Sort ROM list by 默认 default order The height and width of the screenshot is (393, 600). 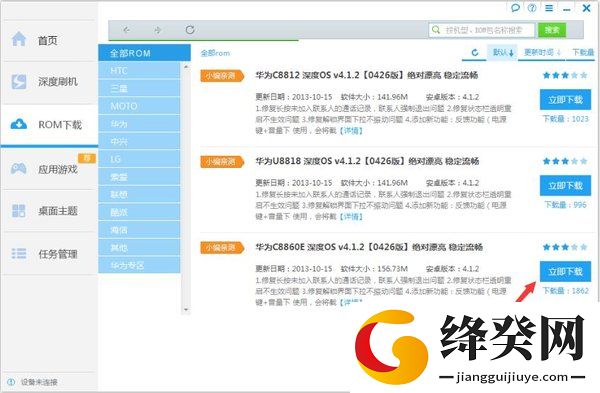(503, 52)
